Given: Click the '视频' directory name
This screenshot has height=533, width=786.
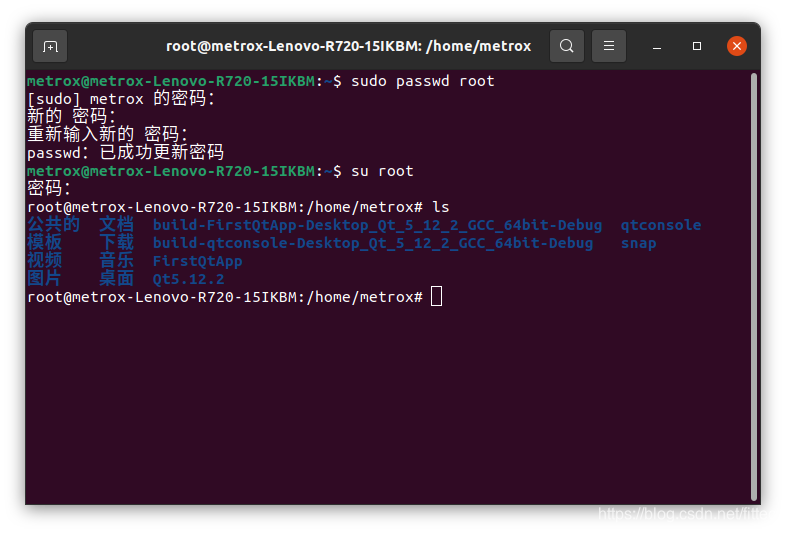Looking at the screenshot, I should 45,261.
